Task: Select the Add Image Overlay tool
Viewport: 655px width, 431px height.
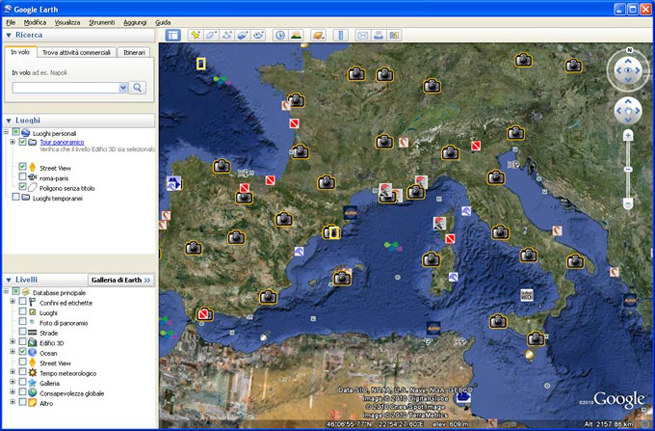Action: click(x=243, y=35)
